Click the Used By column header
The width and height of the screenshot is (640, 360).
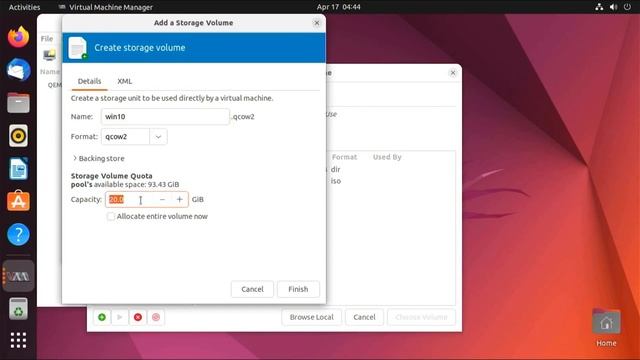pyautogui.click(x=387, y=157)
